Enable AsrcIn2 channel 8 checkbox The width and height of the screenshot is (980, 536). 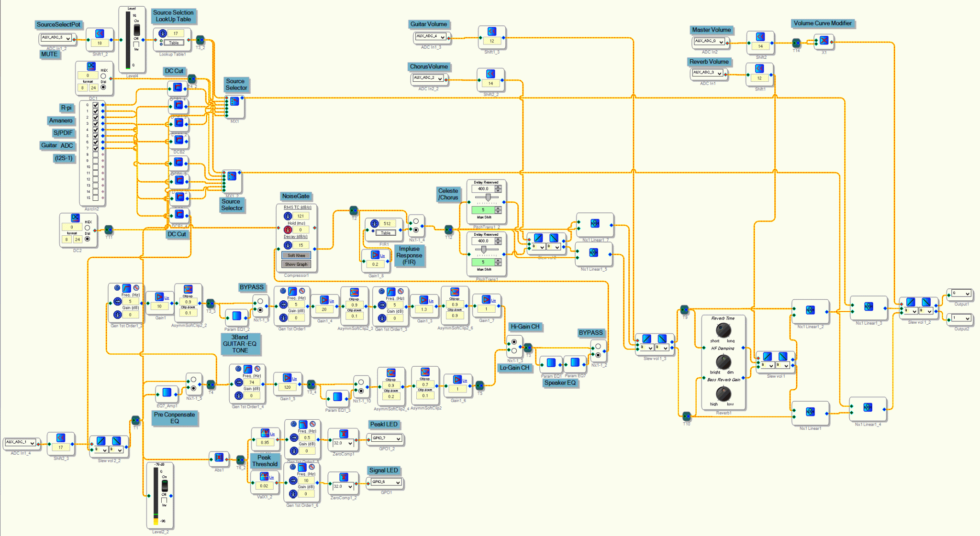tap(96, 155)
